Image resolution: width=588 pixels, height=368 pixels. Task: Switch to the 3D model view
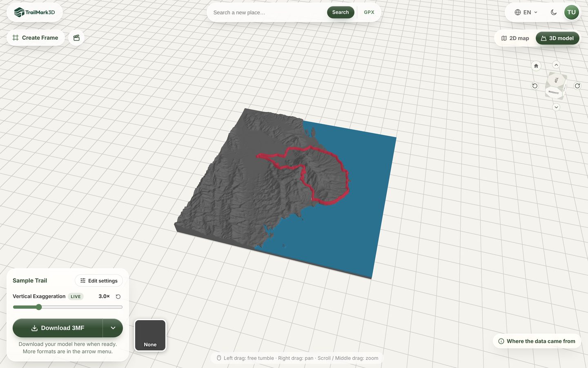point(557,38)
